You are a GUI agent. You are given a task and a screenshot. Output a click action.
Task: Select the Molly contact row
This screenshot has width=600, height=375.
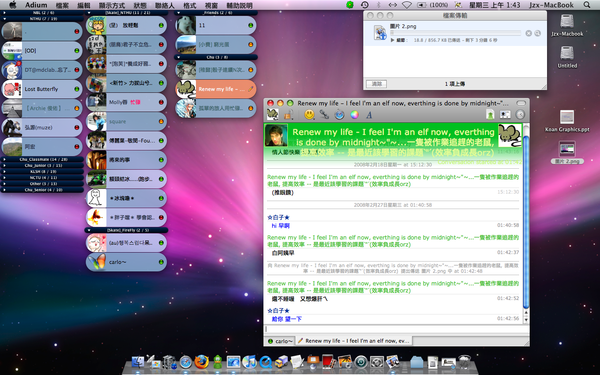tap(126, 102)
